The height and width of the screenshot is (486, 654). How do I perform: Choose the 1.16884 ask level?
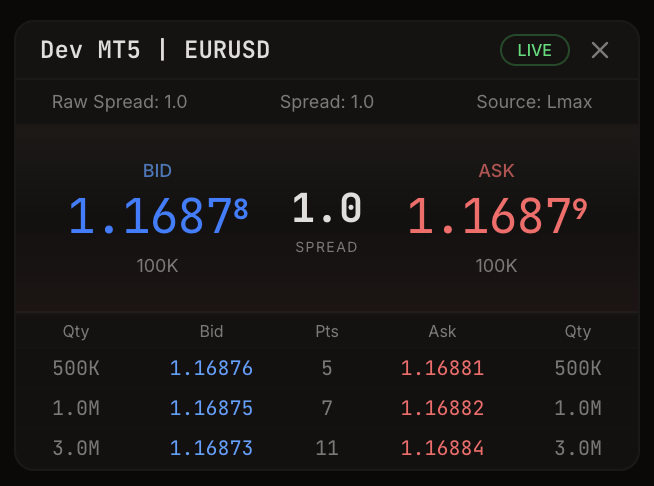pos(442,448)
